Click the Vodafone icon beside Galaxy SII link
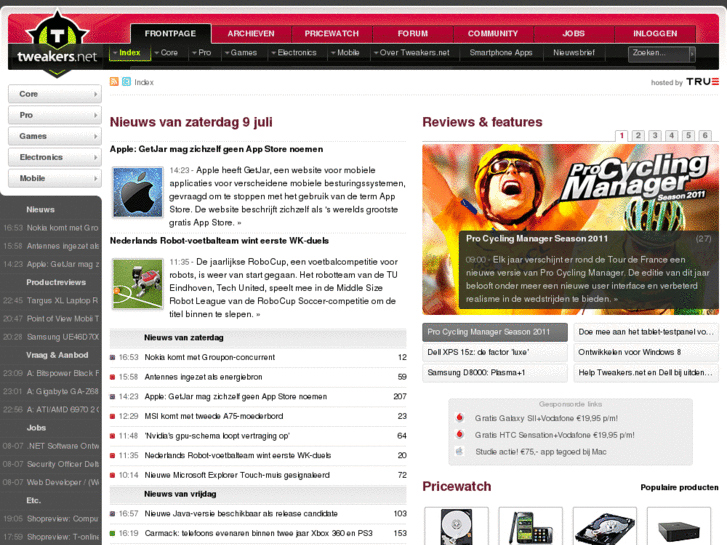 pos(459,417)
